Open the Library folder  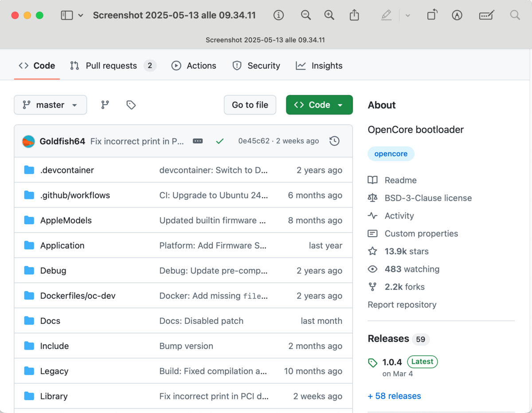click(54, 396)
